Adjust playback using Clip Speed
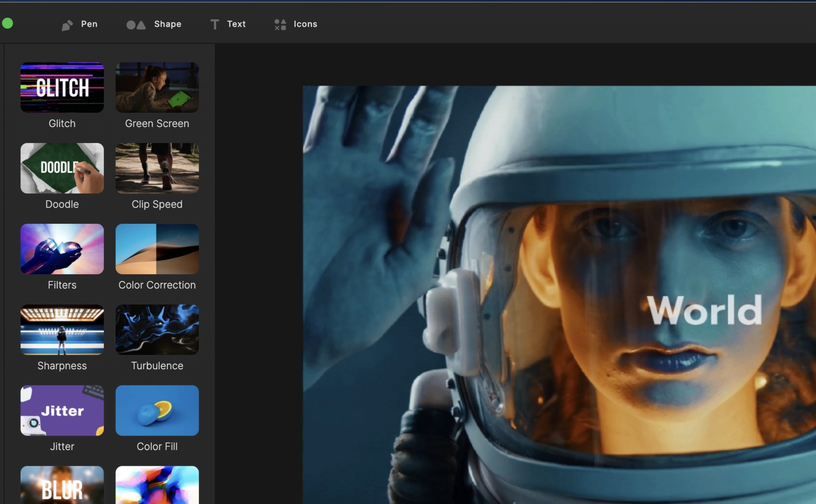 [157, 168]
